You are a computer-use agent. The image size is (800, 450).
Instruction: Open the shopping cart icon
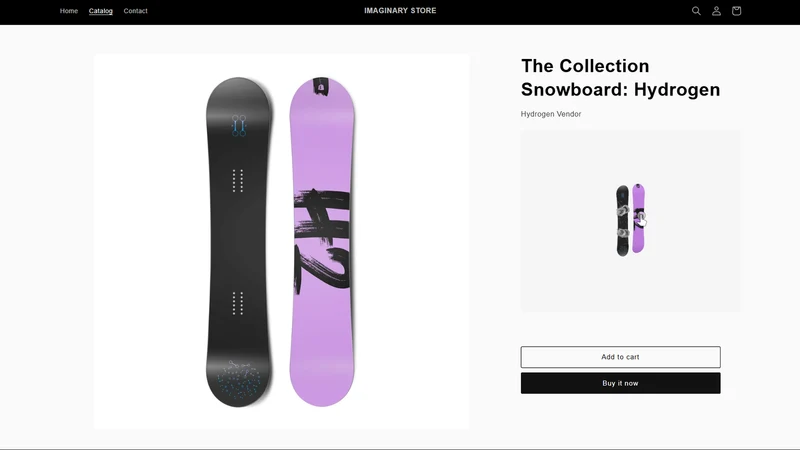[736, 11]
